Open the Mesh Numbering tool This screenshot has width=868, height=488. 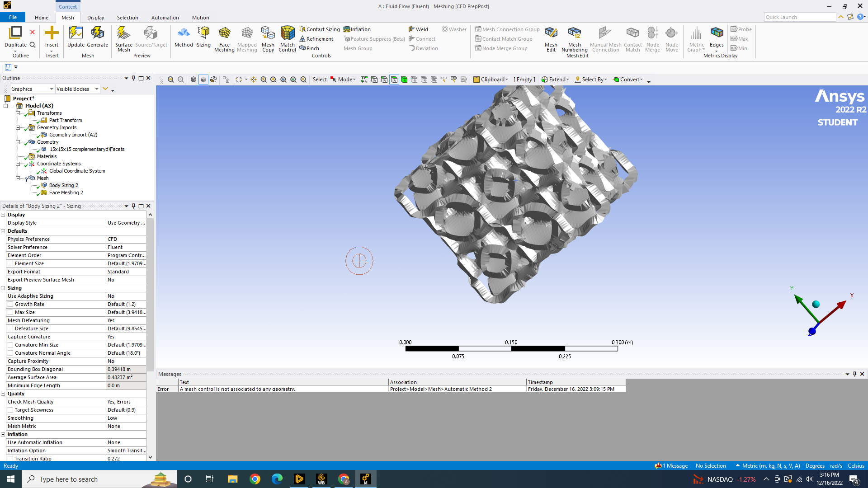pyautogui.click(x=574, y=39)
